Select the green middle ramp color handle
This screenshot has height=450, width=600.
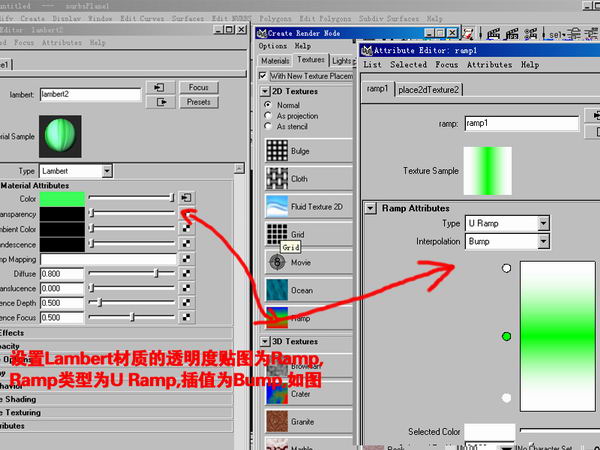tap(506, 336)
